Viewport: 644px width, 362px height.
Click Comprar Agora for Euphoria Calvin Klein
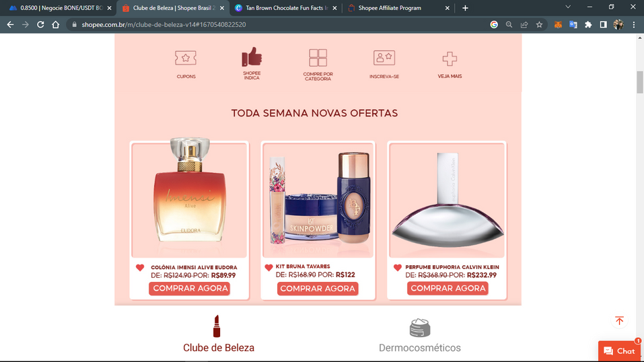point(448,289)
